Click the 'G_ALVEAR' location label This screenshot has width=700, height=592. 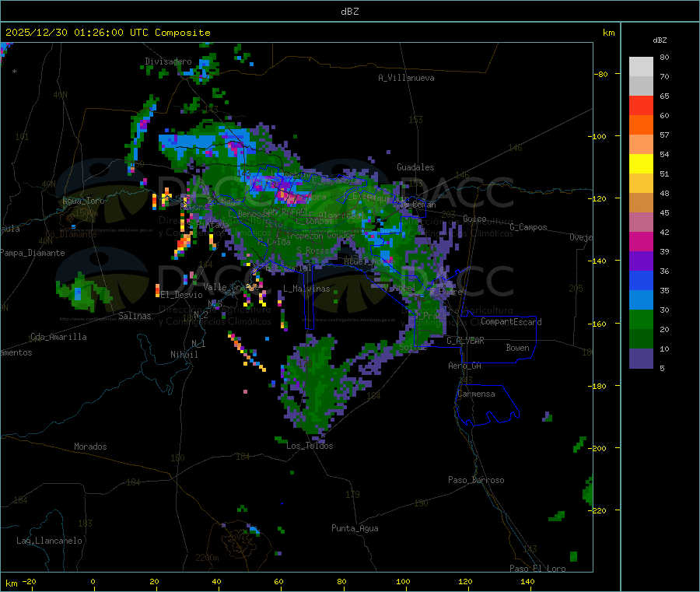[466, 341]
